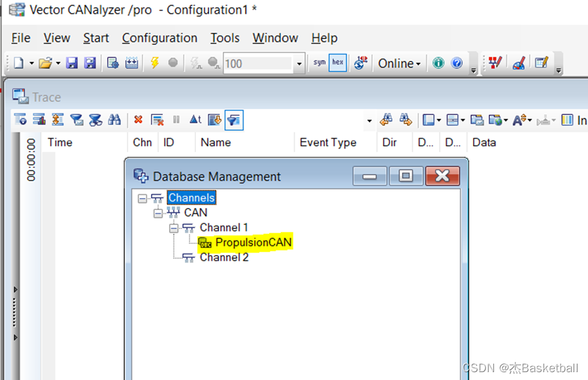Click the red network pencil icon
This screenshot has width=588, height=380.
tap(495, 63)
